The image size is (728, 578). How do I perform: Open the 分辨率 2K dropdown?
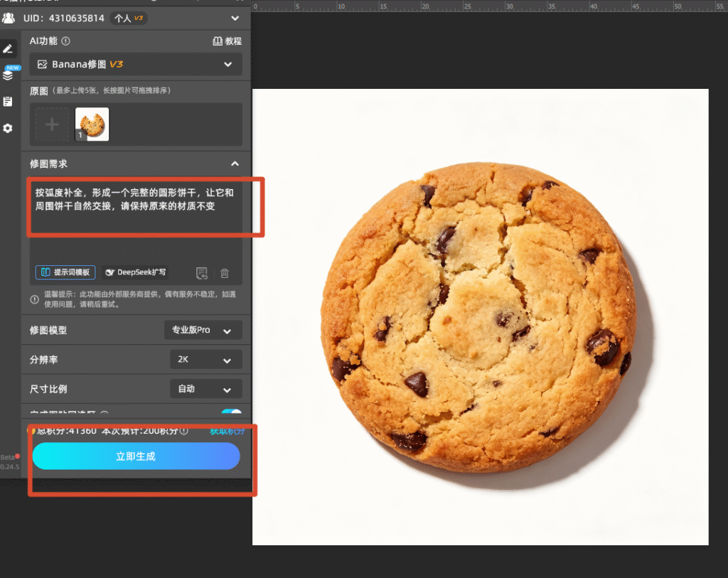pos(205,359)
